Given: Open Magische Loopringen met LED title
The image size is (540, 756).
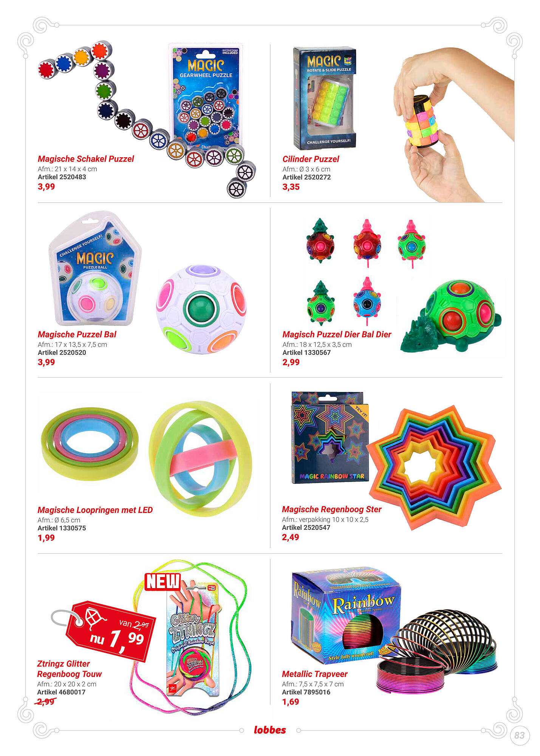Looking at the screenshot, I should [95, 510].
